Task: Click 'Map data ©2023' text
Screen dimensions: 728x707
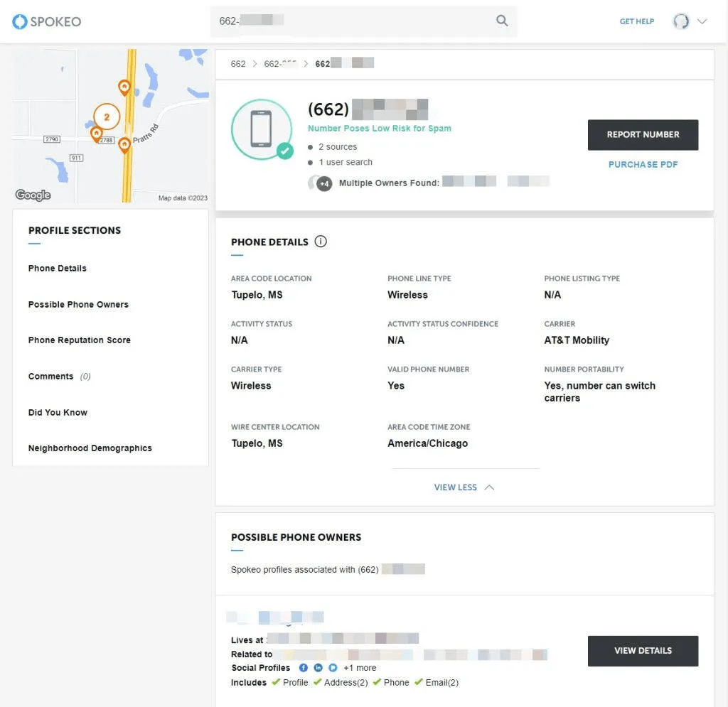Action: (183, 198)
